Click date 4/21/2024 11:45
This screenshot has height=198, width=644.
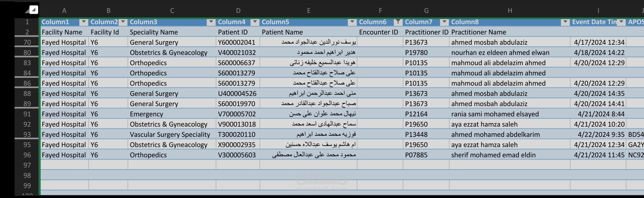[x=598, y=155]
